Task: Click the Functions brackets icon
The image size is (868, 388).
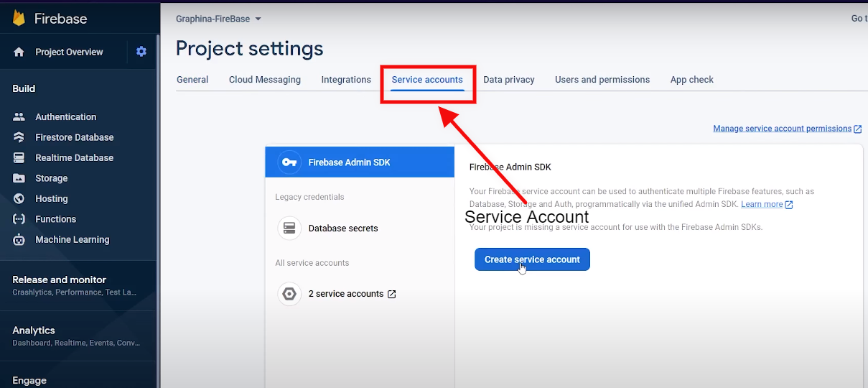Action: (x=19, y=219)
